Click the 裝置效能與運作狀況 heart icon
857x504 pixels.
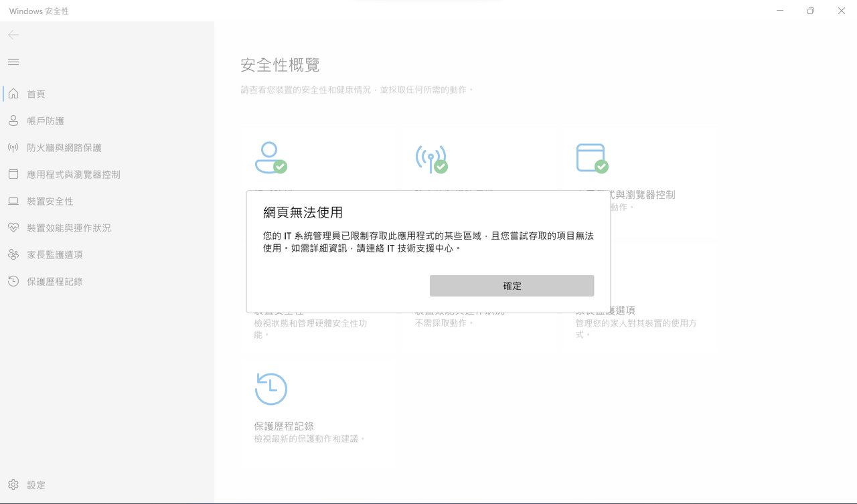pos(12,228)
